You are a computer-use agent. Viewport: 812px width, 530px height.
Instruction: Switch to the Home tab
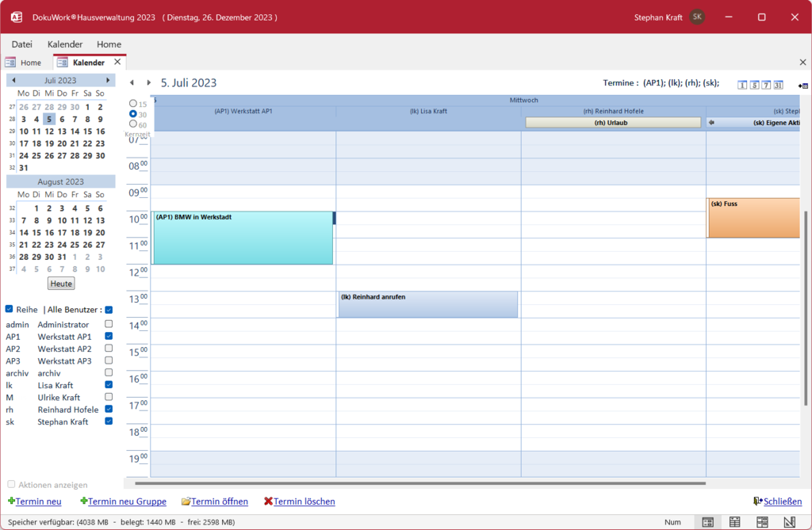(24, 63)
